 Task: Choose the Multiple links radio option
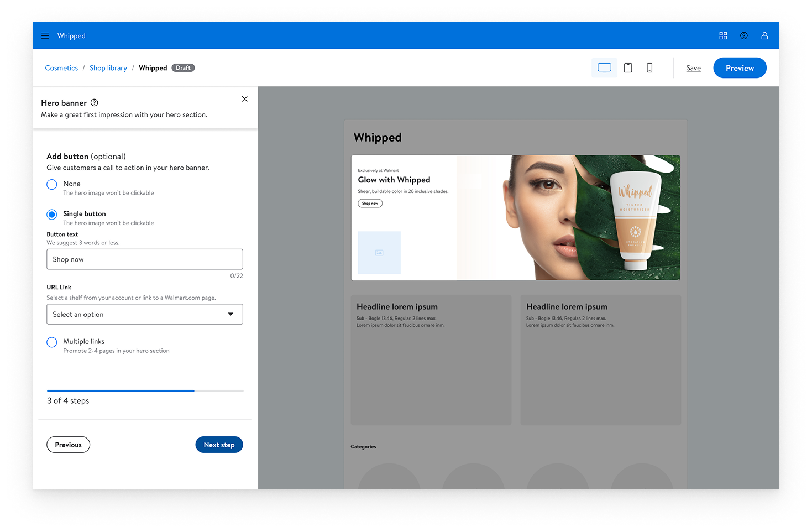pos(52,342)
